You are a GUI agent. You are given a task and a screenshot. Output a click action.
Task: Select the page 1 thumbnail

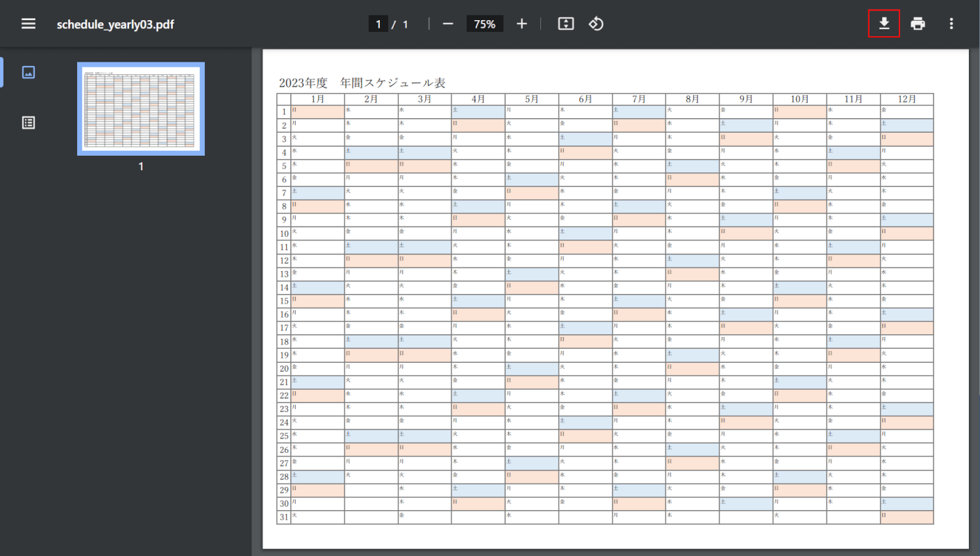141,109
